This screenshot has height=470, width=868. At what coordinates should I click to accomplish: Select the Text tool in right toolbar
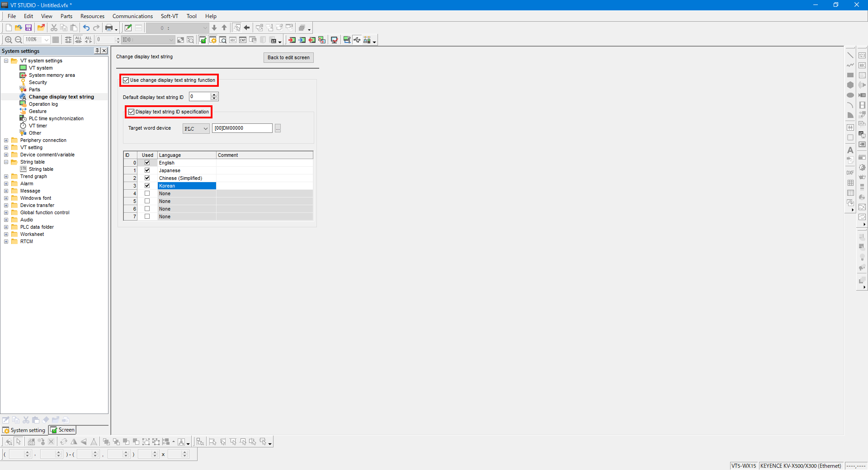(850, 150)
